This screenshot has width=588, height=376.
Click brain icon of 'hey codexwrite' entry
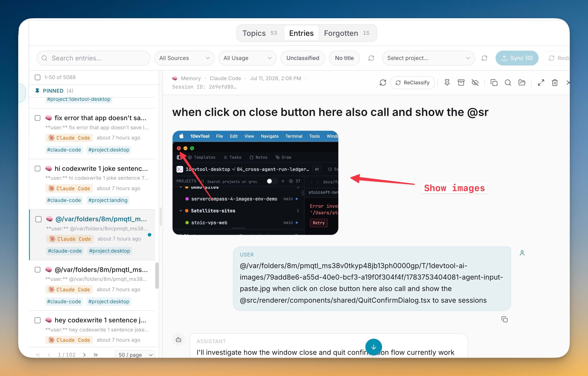49,320
